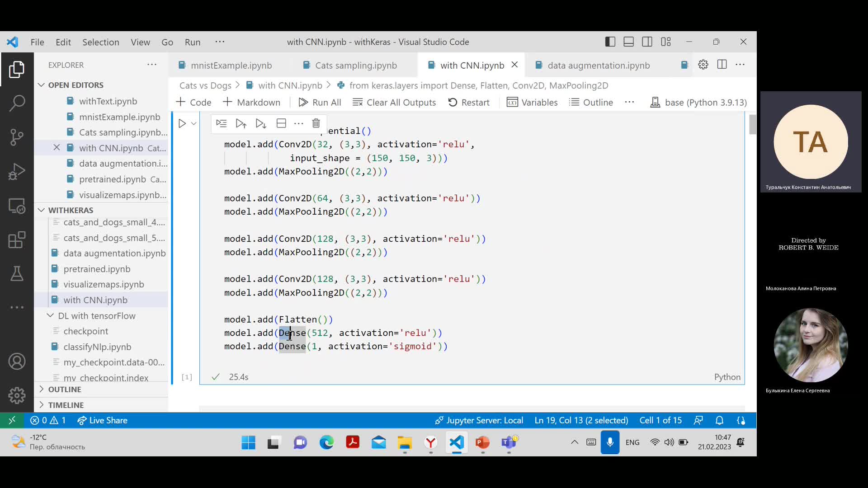Viewport: 868px width, 488px height.
Task: Open notebook settings gear in editor title
Action: (x=703, y=65)
